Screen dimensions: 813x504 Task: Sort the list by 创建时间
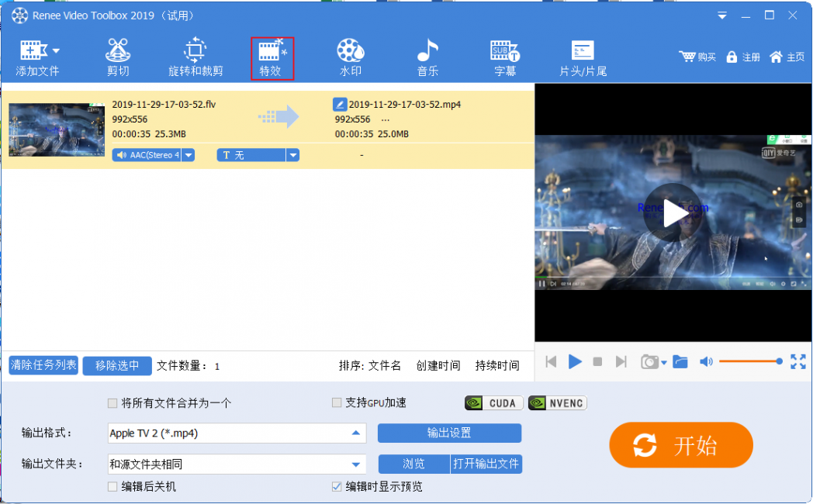click(438, 366)
